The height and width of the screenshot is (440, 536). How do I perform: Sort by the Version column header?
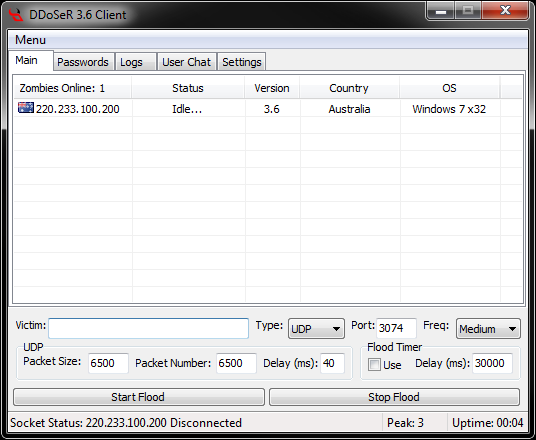coord(272,88)
